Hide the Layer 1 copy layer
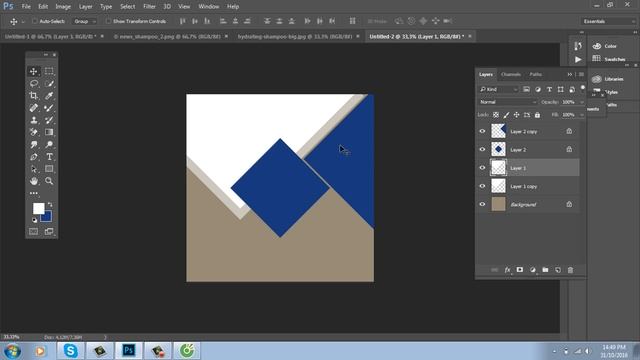The image size is (640, 360). 482,186
